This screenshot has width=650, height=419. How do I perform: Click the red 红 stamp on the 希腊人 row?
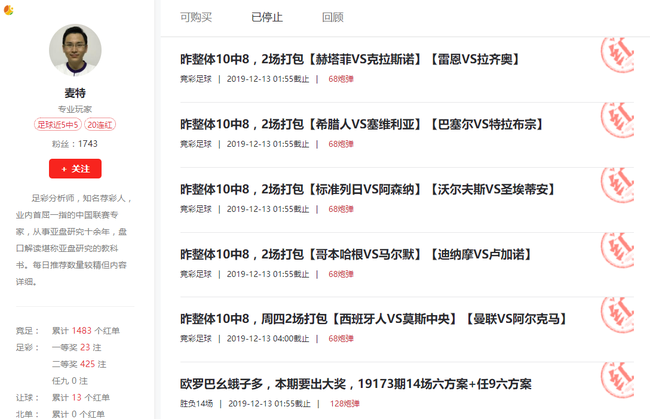[x=617, y=120]
